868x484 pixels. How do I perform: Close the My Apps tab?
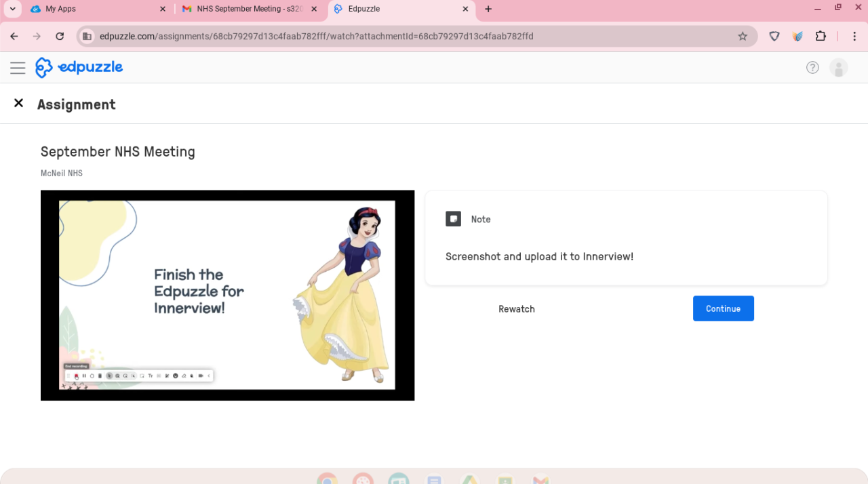coord(162,9)
